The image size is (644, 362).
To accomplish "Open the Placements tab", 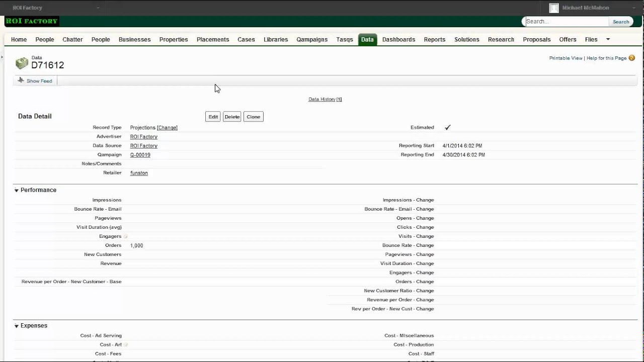I will [x=213, y=40].
